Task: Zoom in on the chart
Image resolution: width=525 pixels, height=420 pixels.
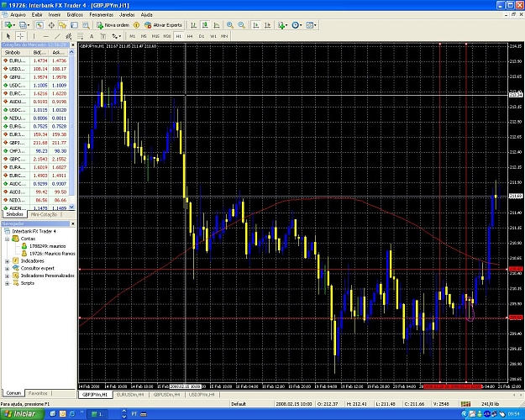Action: pos(230,25)
